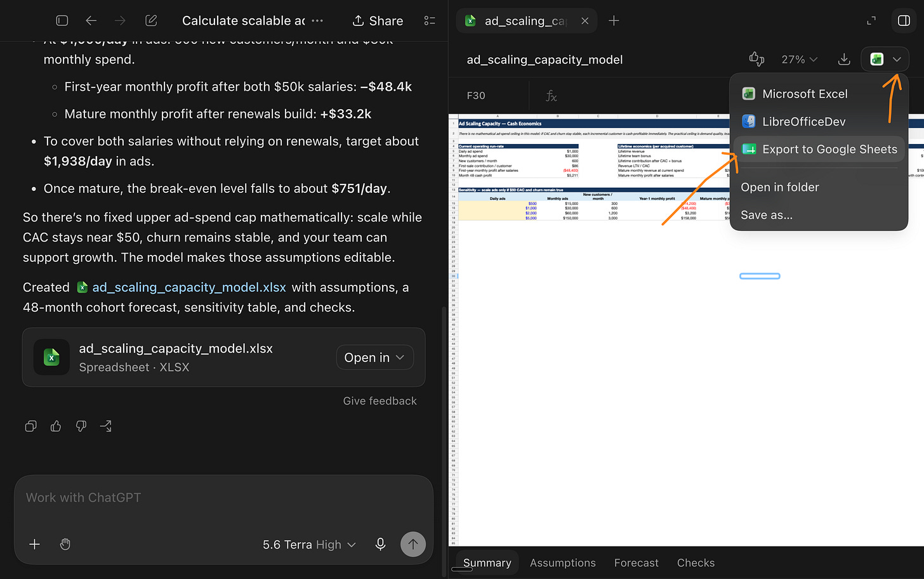Viewport: 924px width, 579px height.
Task: Start voice dictation with microphone icon
Action: click(380, 544)
